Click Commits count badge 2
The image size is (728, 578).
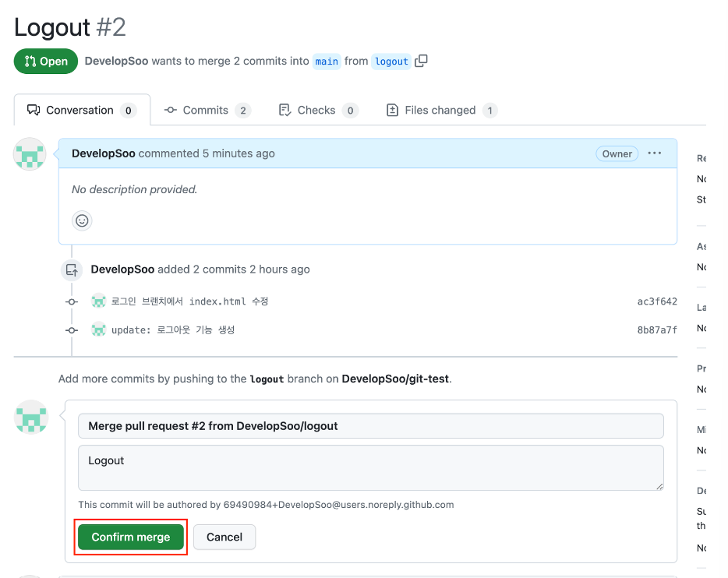coord(243,111)
